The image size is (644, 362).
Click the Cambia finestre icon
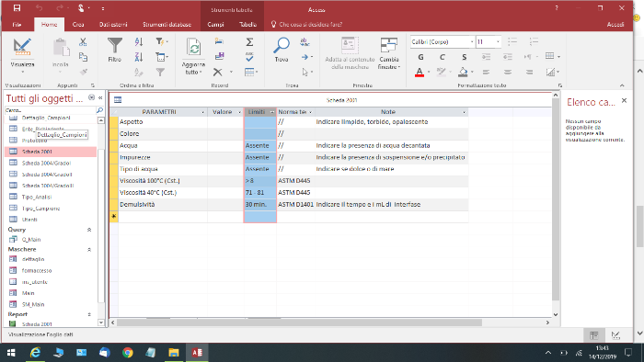[388, 45]
